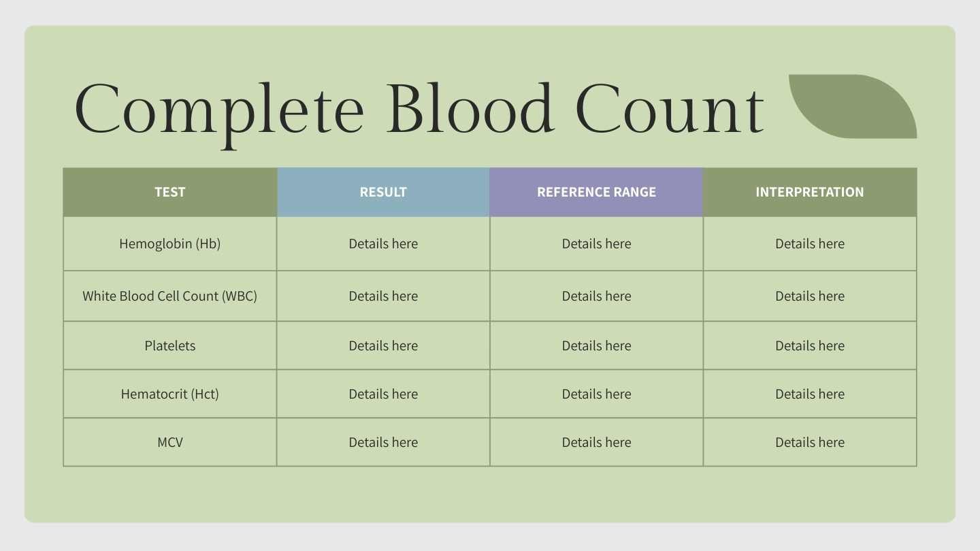Click the TEST column header
The height and width of the screenshot is (551, 980).
click(170, 192)
